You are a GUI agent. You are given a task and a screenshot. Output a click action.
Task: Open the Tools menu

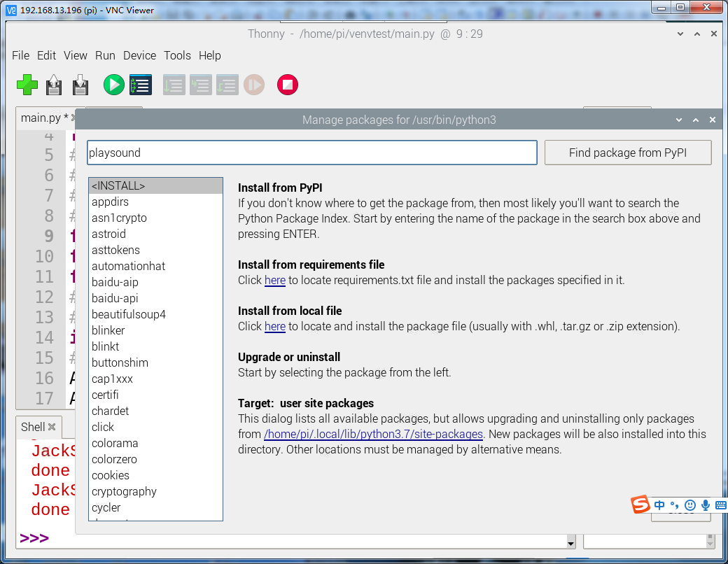coord(177,55)
